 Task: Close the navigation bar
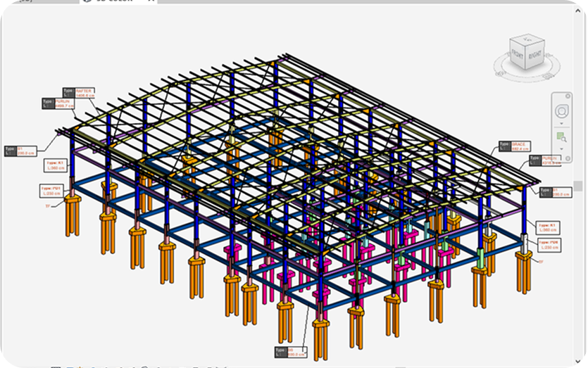click(x=568, y=96)
